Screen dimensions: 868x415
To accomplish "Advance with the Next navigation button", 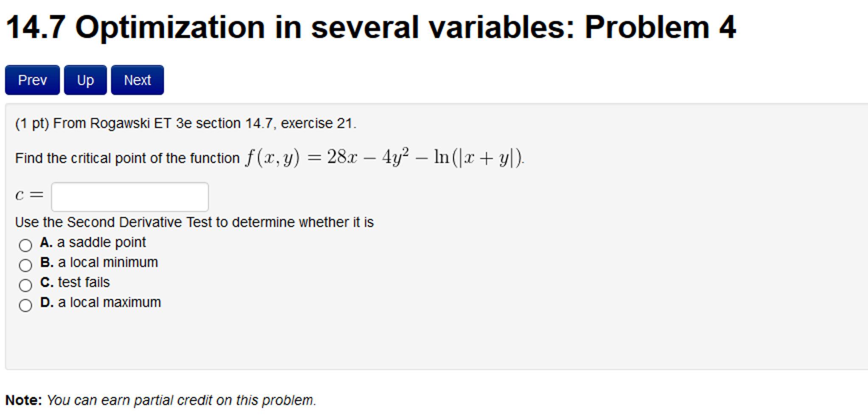I will click(x=137, y=80).
